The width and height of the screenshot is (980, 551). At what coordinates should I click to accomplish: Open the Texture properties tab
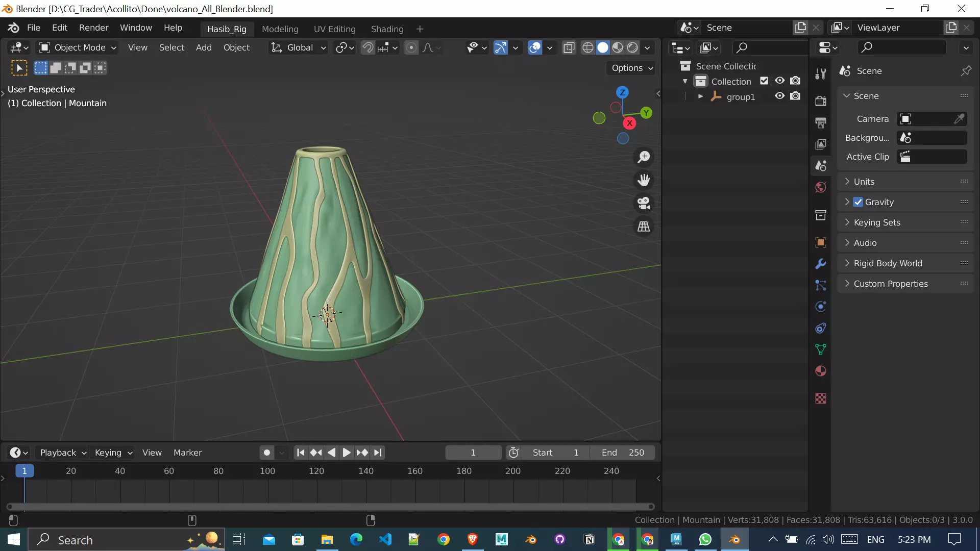821,398
